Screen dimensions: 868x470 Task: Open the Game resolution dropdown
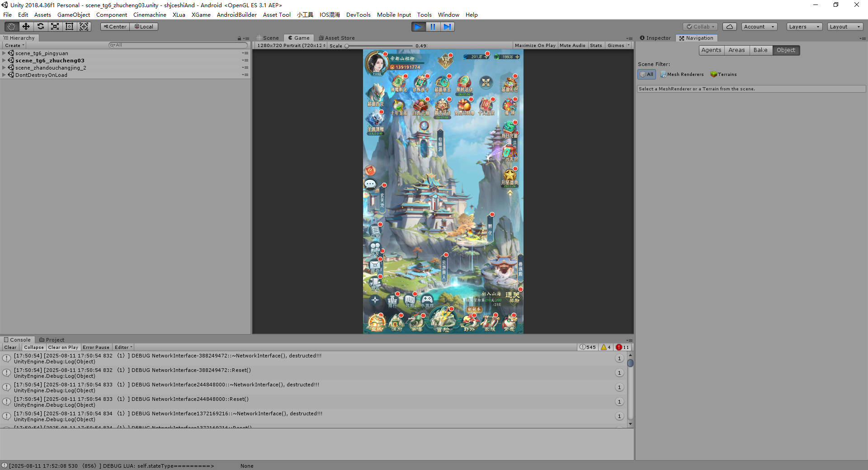[x=291, y=45]
